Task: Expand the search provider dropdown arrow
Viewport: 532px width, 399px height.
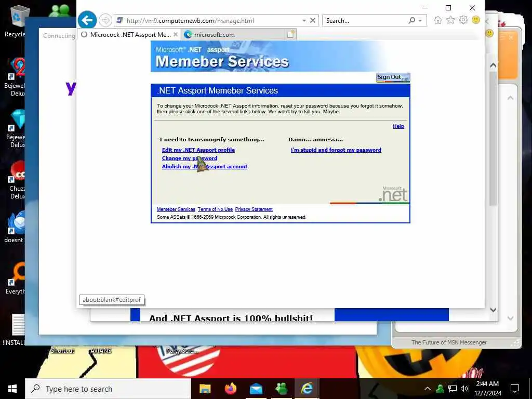Action: [420, 21]
